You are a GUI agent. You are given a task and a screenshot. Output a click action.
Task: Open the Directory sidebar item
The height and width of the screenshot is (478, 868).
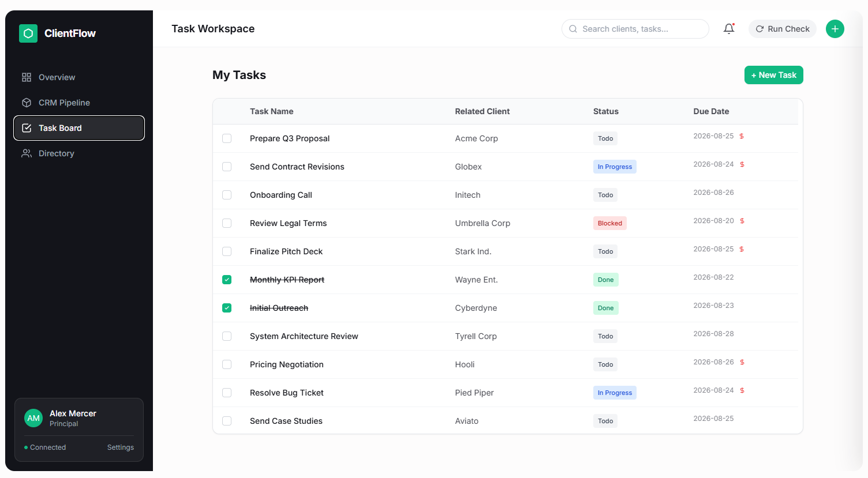79,153
